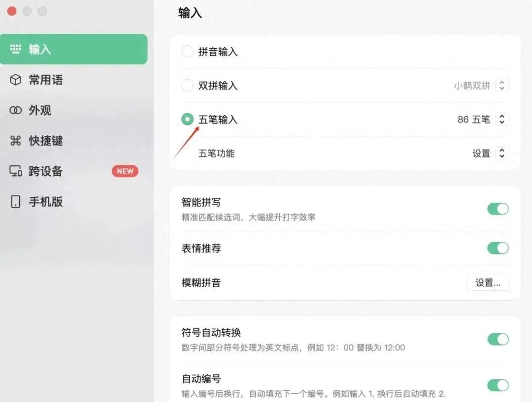Click the phone icon next to 手机版
The width and height of the screenshot is (532, 402).
click(15, 201)
